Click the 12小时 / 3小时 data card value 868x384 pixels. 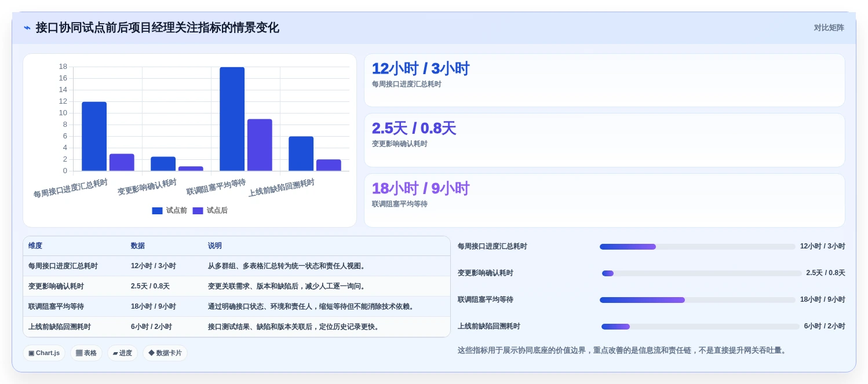tap(421, 69)
